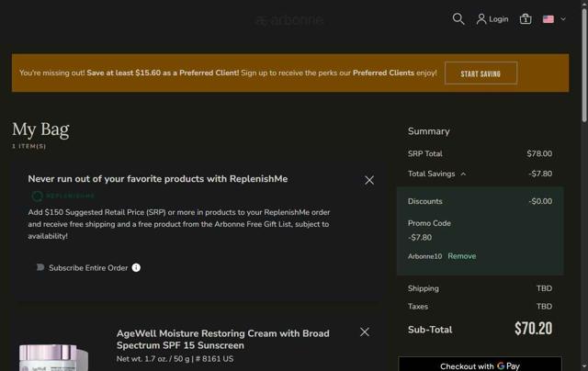Screen dimensions: 588x371
Task: Open the shopping bag icon
Action: [526, 18]
